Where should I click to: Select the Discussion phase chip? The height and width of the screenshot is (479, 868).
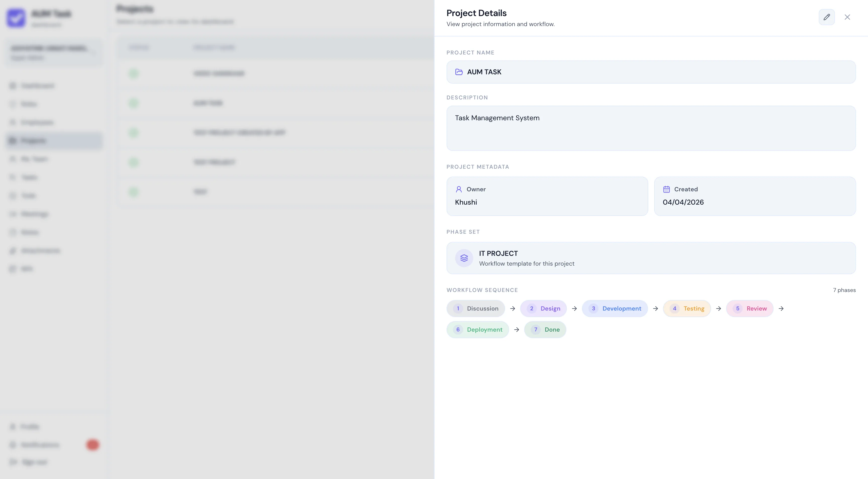click(475, 309)
